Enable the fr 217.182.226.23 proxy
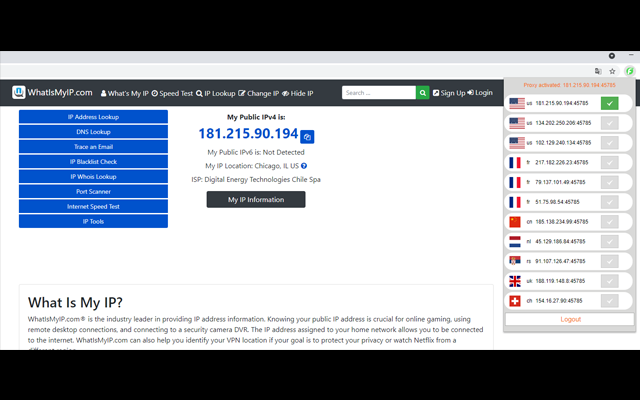 tap(609, 162)
